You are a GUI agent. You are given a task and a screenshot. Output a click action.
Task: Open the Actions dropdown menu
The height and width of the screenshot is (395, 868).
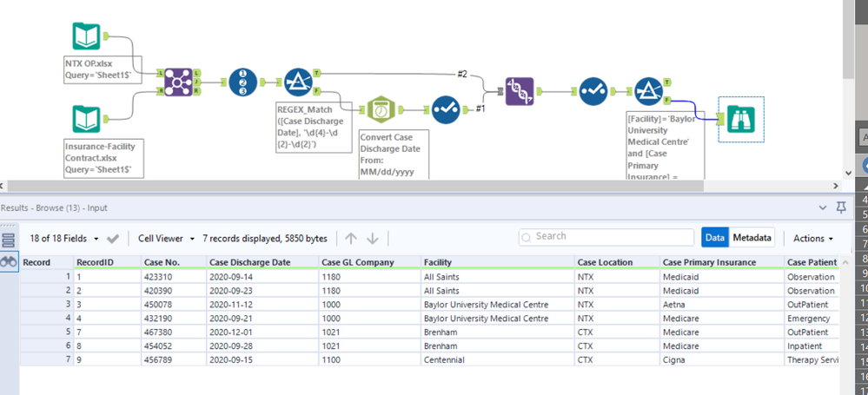[813, 239]
